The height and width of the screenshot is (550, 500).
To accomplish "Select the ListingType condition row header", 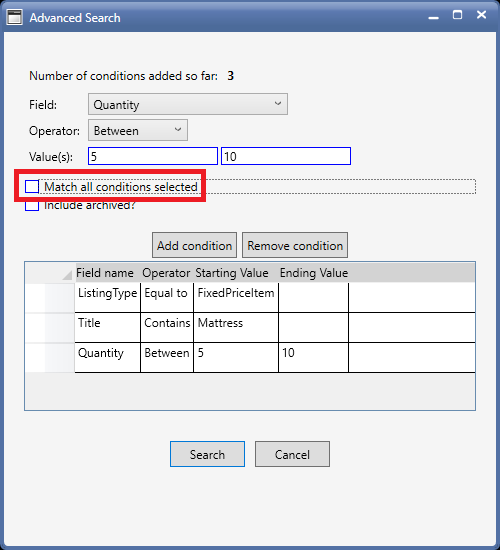I will [50, 298].
